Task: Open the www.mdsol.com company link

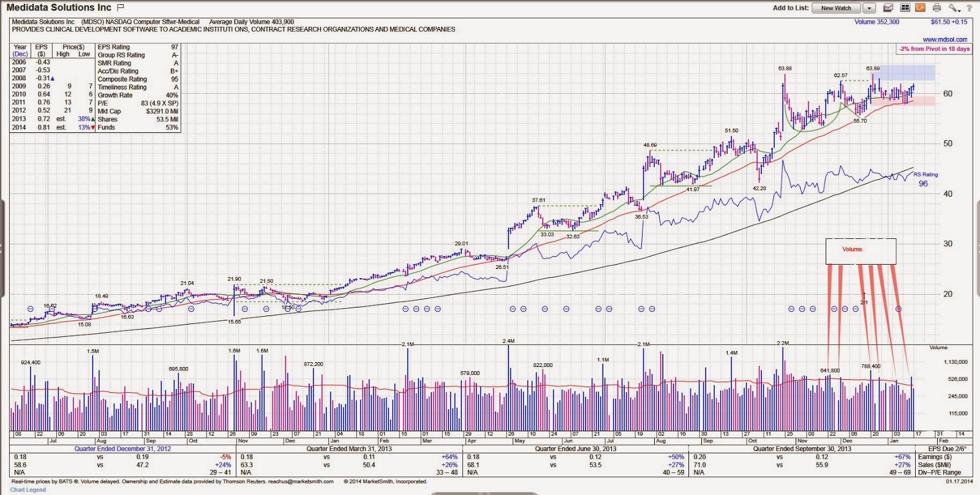Action: [x=945, y=39]
